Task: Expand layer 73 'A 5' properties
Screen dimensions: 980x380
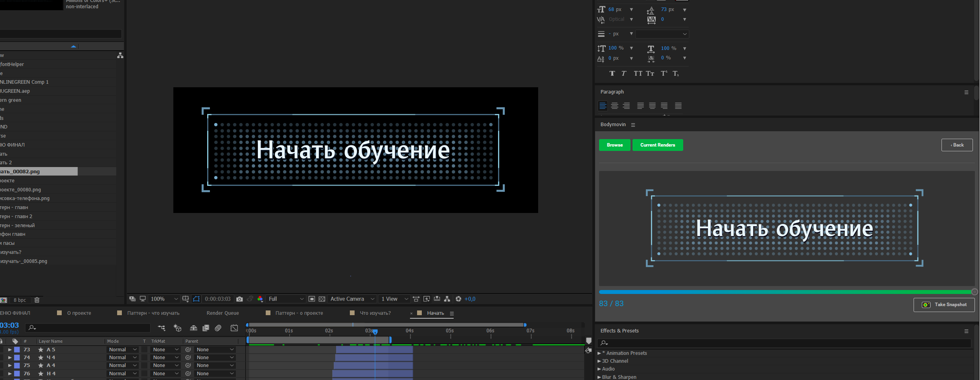Action: (x=10, y=350)
